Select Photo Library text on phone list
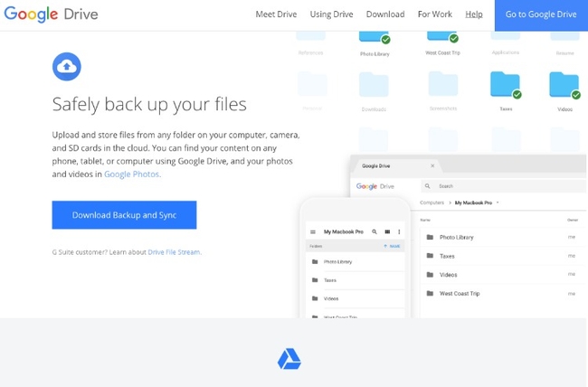This screenshot has width=588, height=387. (x=338, y=261)
